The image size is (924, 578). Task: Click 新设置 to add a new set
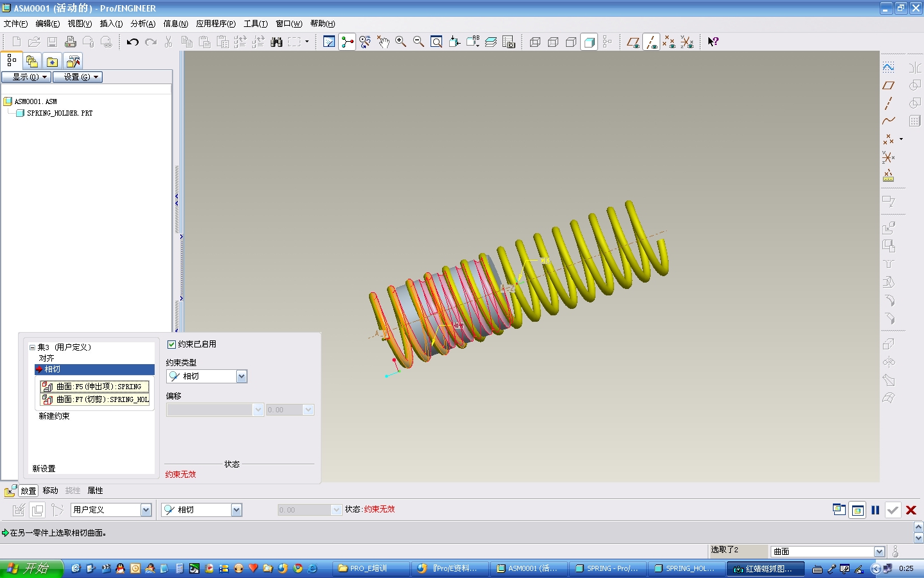(x=44, y=469)
